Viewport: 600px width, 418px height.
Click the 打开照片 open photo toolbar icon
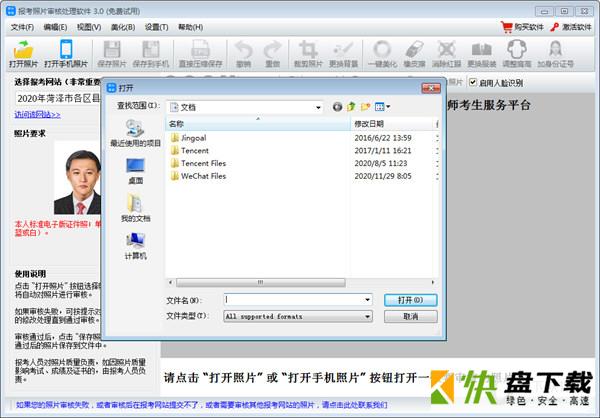pos(23,49)
